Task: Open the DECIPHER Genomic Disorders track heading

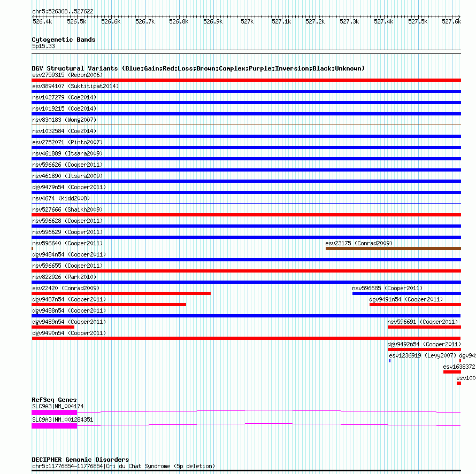Action: point(80,460)
